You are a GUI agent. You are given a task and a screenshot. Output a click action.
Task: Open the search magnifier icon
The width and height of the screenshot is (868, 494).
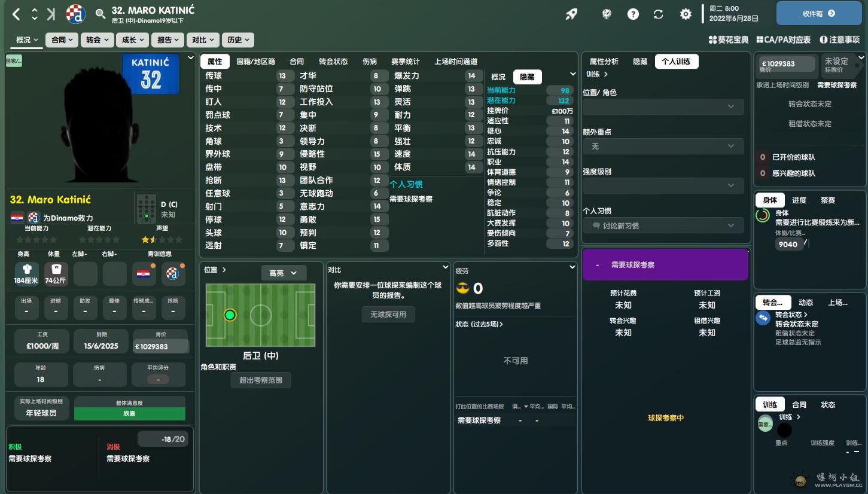(100, 14)
